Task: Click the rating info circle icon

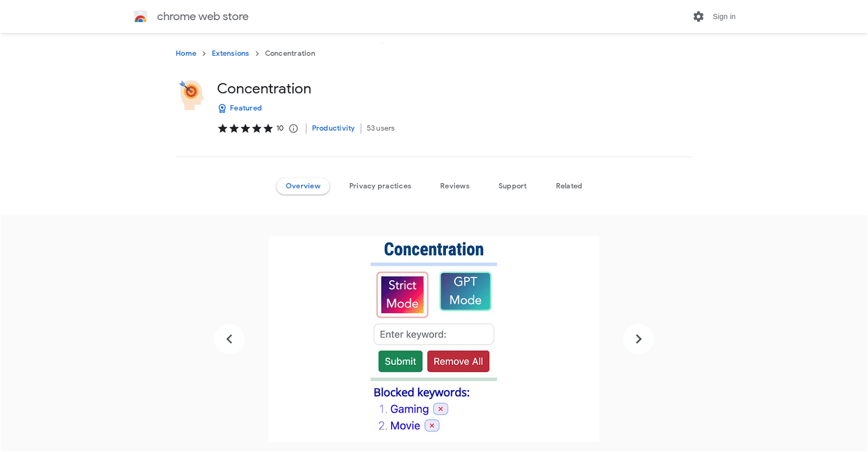Action: tap(293, 128)
